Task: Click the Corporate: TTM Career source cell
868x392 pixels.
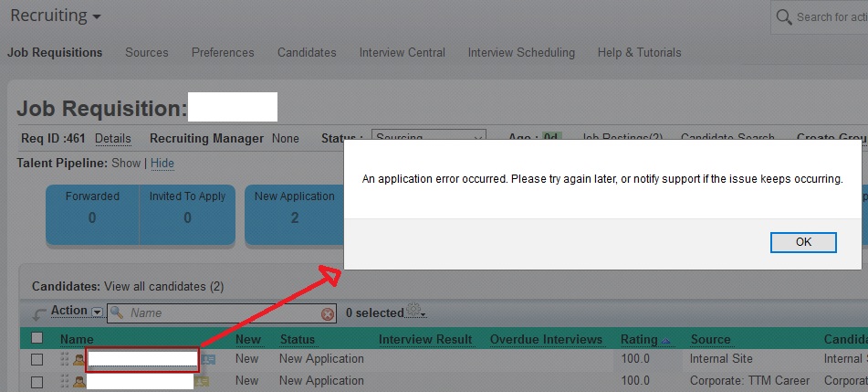Action: pyautogui.click(x=749, y=381)
